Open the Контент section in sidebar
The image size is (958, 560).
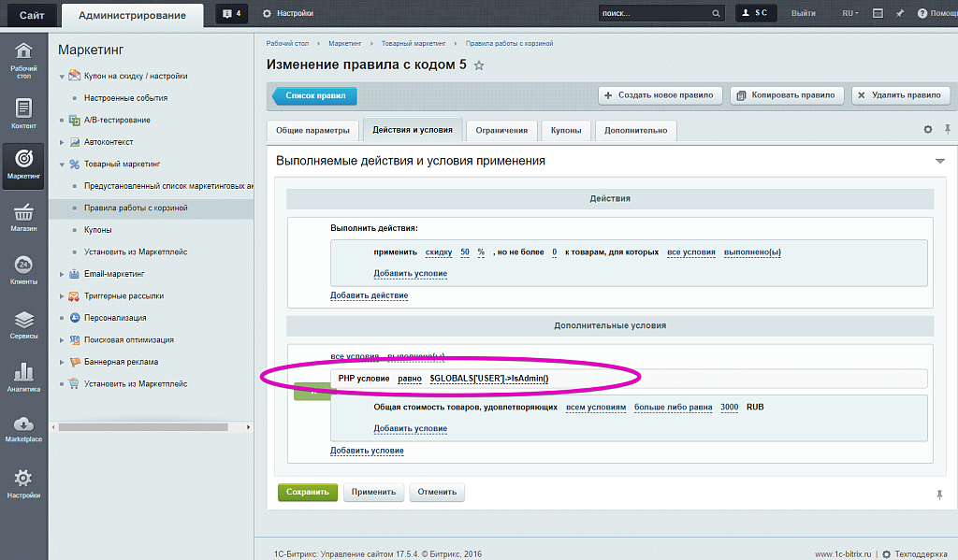(x=23, y=110)
